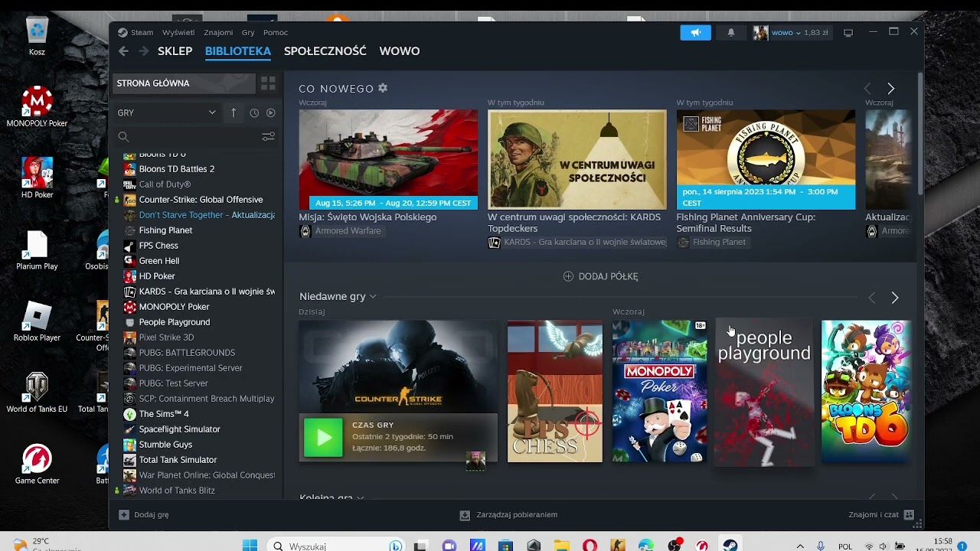Screen dimensions: 980x551
Task: Open File Explorer from the taskbar
Action: tap(561, 546)
